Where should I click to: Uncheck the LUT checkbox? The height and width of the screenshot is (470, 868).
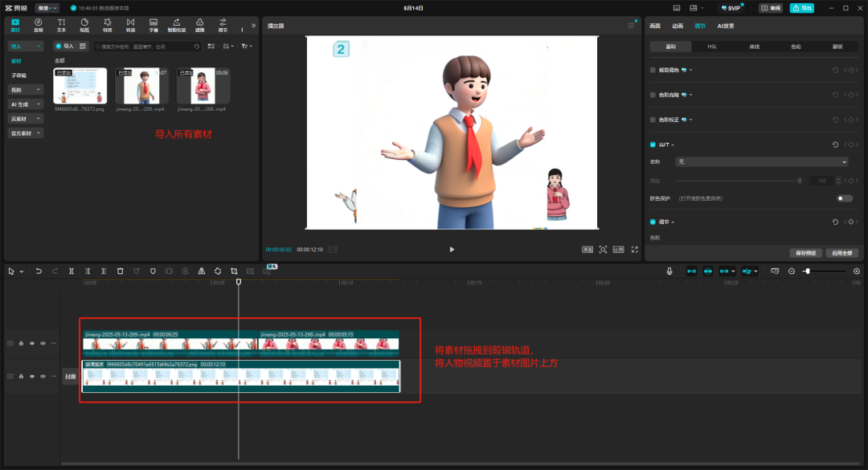coord(653,145)
